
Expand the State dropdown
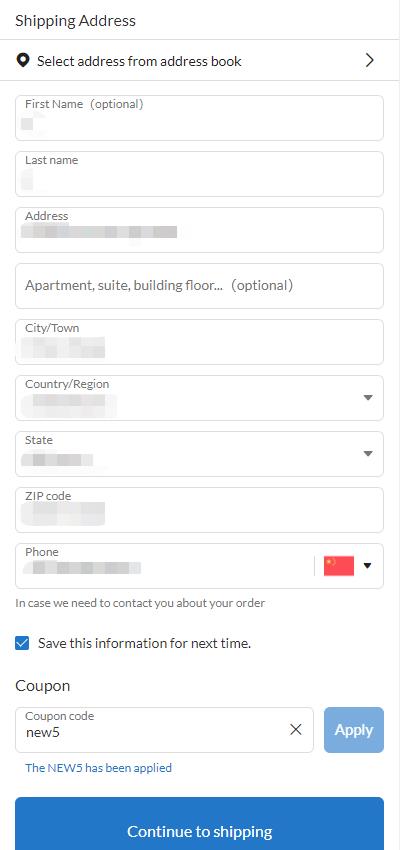coord(368,453)
